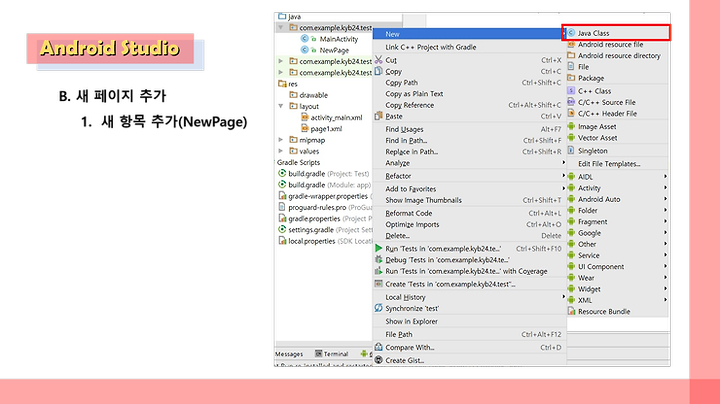Image resolution: width=720 pixels, height=404 pixels.
Task: Click the Vector Asset android icon
Action: [x=571, y=137]
